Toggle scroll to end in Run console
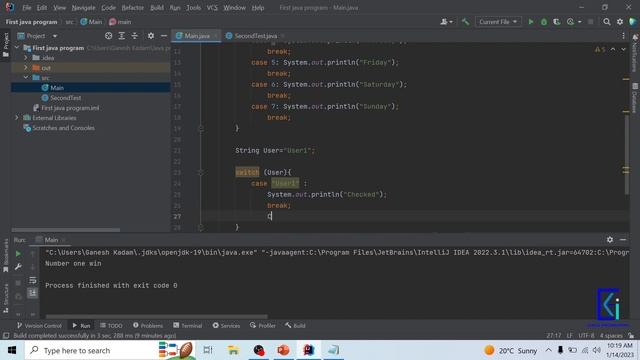The image size is (640, 360). click(33, 293)
